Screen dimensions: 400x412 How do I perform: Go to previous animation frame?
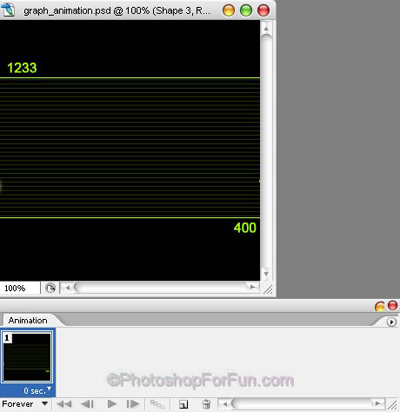[87, 404]
